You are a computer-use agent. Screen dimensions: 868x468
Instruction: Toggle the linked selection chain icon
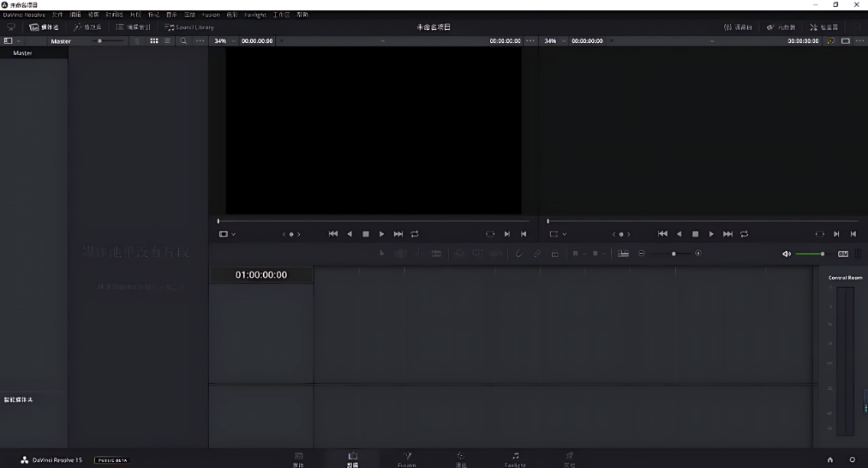(537, 254)
